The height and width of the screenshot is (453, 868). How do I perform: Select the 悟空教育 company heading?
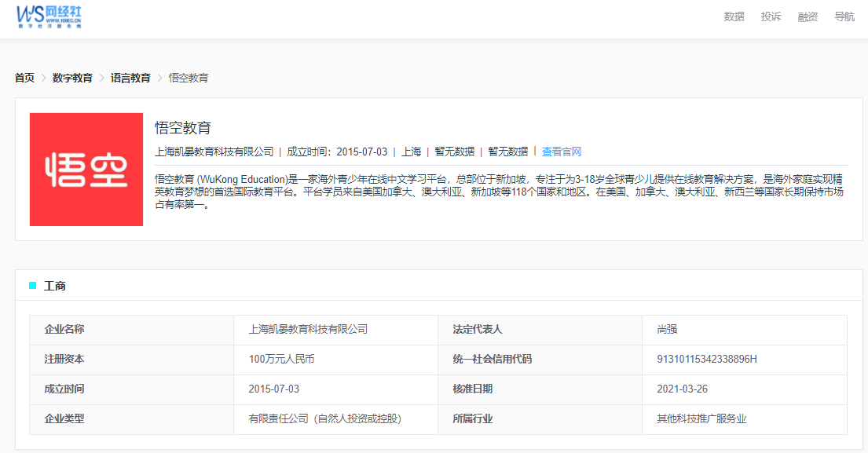click(x=183, y=128)
